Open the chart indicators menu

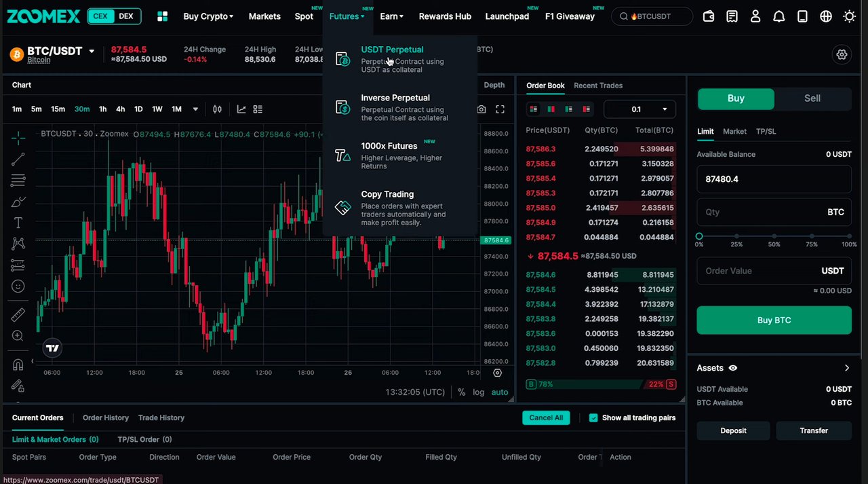tap(241, 109)
